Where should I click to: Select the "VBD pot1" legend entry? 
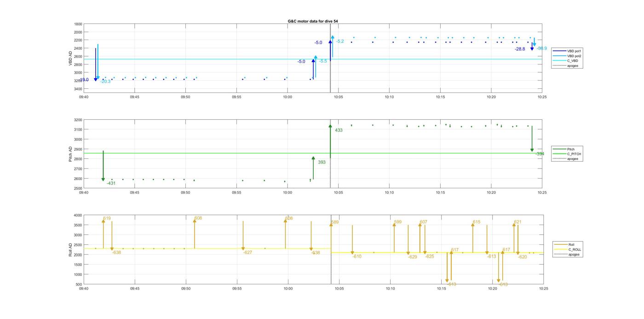(x=574, y=51)
